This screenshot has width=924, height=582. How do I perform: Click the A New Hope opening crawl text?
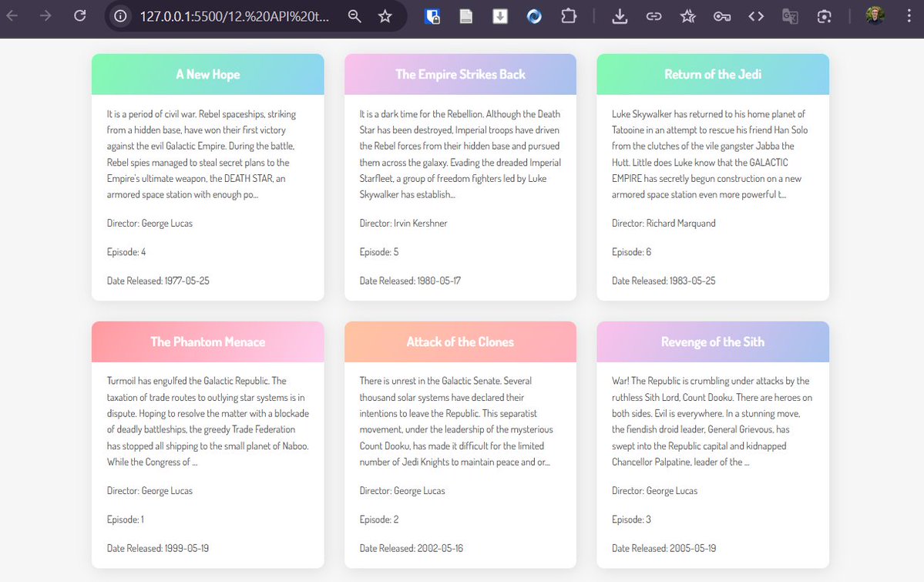[201, 154]
